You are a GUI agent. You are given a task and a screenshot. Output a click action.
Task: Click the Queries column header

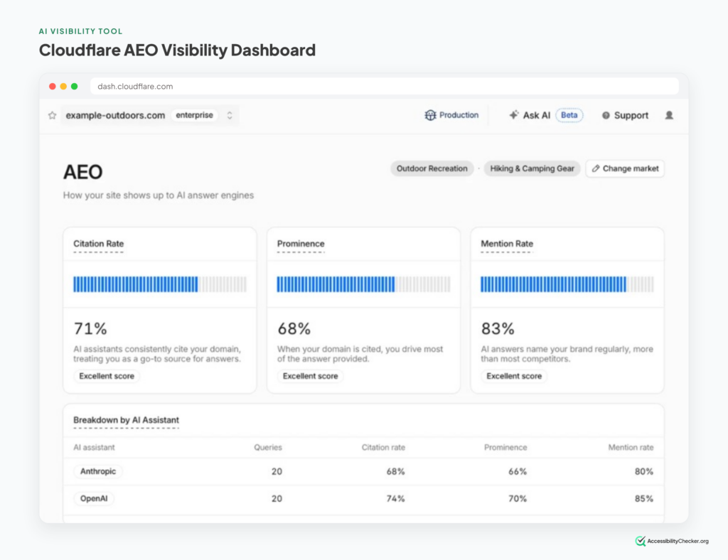268,447
